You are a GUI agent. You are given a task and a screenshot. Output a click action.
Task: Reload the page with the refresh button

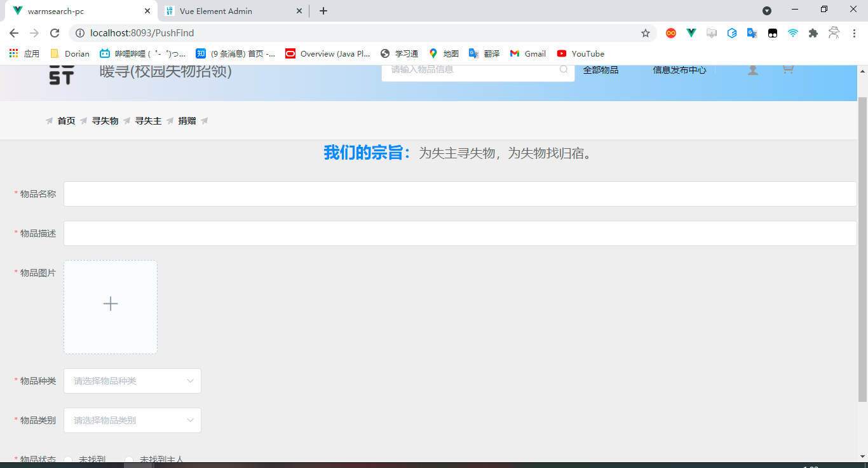[55, 33]
